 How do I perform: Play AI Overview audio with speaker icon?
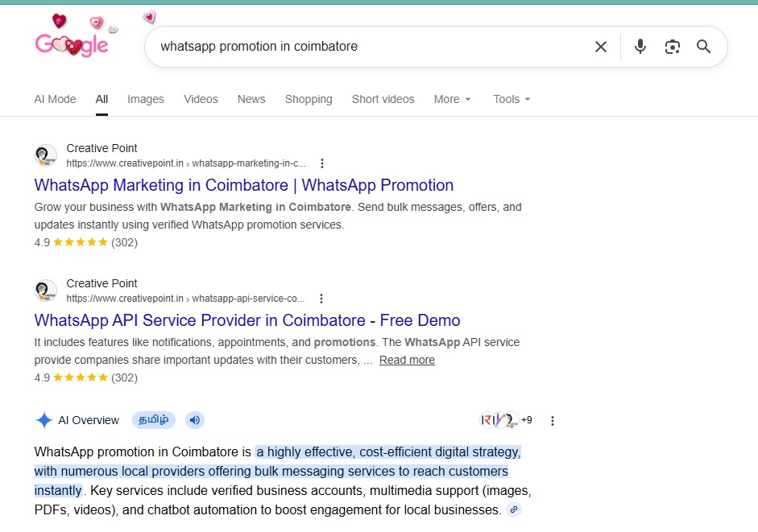tap(194, 420)
